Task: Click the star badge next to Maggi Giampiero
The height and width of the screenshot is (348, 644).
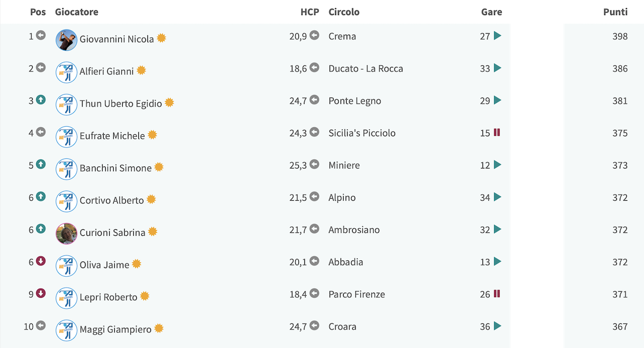Action: coord(159,328)
